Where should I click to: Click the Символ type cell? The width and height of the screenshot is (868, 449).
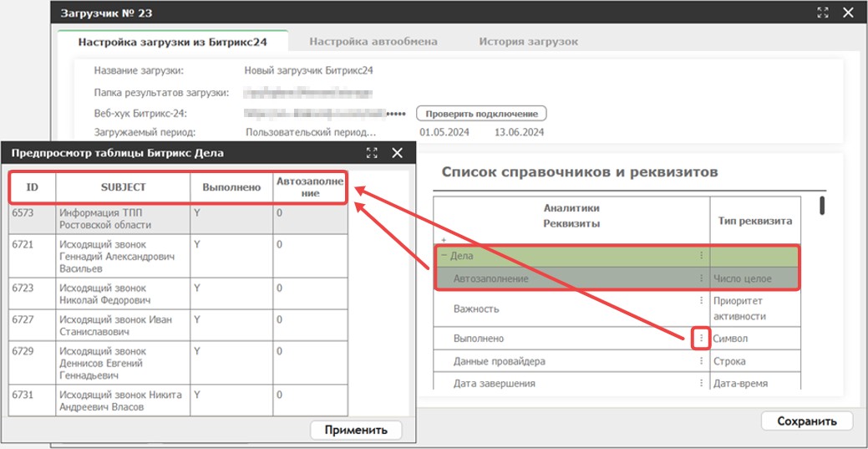pyautogui.click(x=755, y=338)
